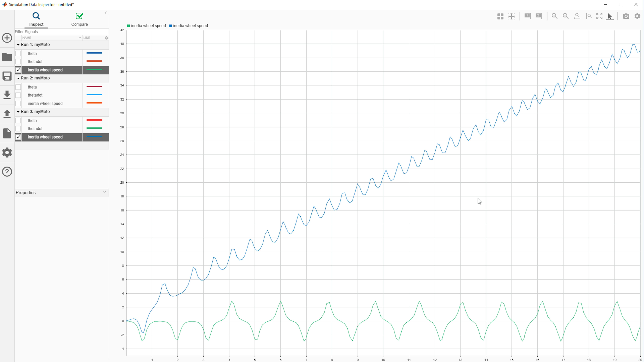Collapse Run 1: myMoto group
Image resolution: width=644 pixels, height=362 pixels.
point(18,45)
